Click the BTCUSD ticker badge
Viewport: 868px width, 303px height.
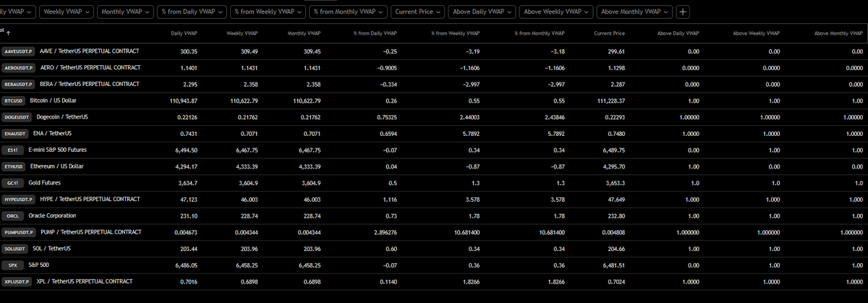(x=14, y=101)
